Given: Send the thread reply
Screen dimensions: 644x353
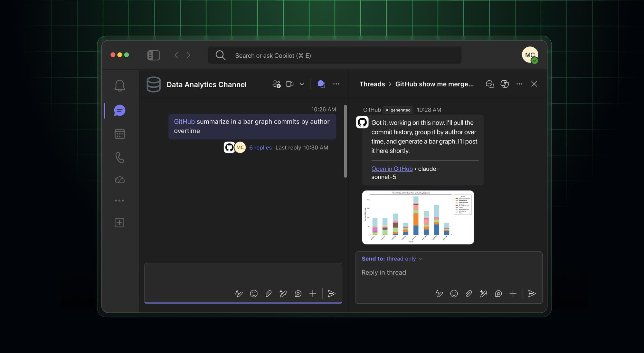Looking at the screenshot, I should (532, 293).
